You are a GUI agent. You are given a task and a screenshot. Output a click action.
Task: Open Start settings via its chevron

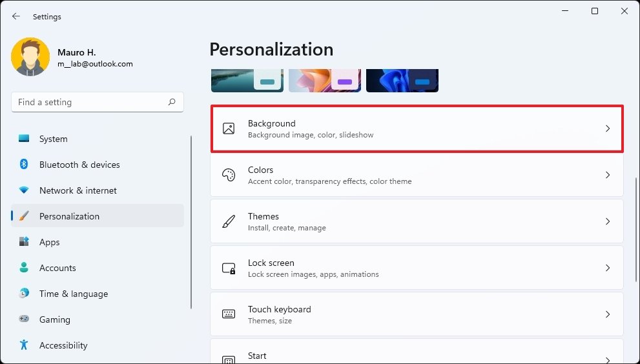pos(608,360)
